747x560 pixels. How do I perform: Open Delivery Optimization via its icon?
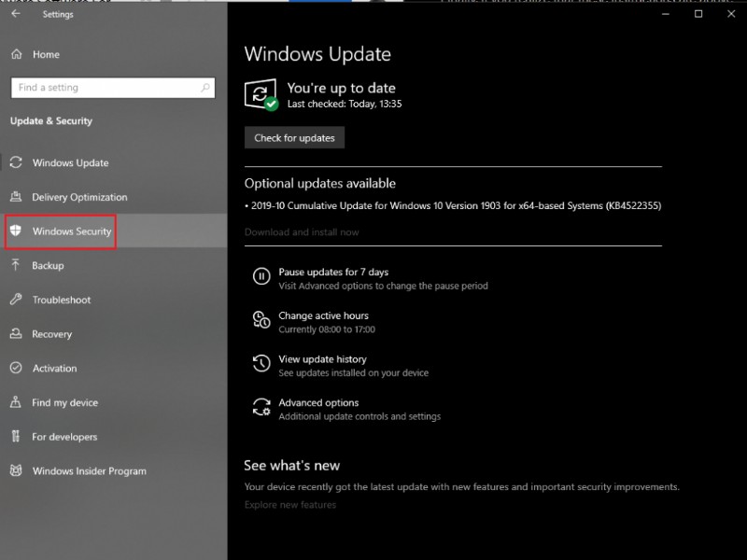[16, 197]
